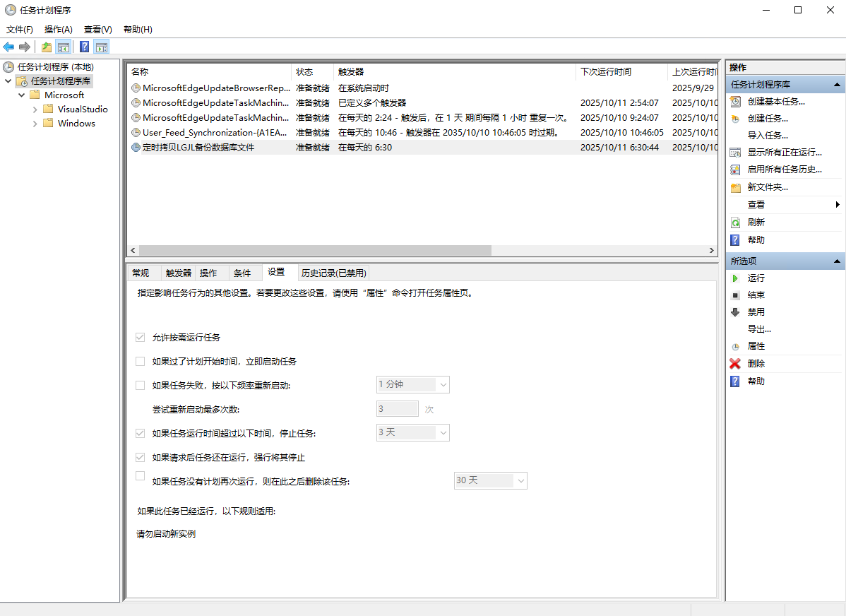Open the 查看(V) menu
Viewport: 846px width, 616px height.
pyautogui.click(x=97, y=30)
